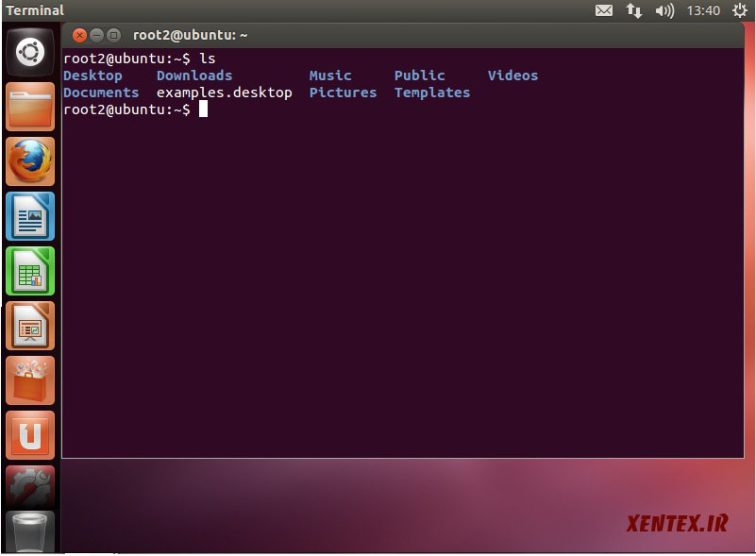
Task: Open LibreOffice Calc spreadsheet icon
Action: click(x=31, y=271)
